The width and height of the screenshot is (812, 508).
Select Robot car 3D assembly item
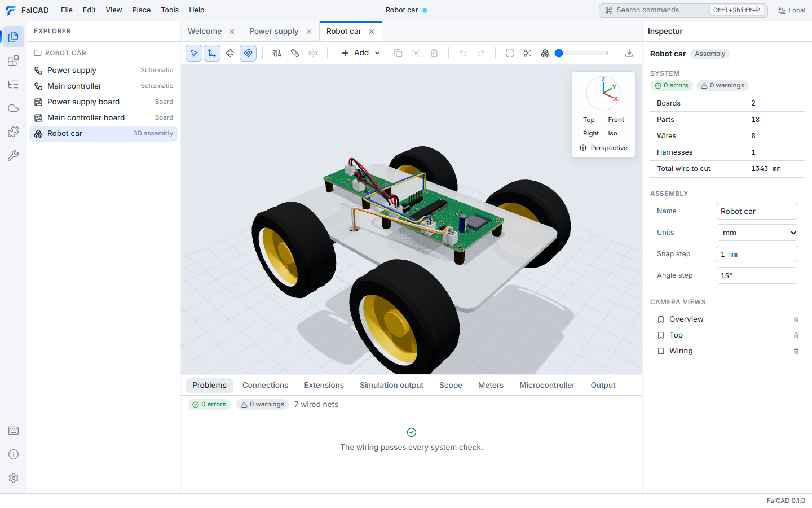(x=103, y=133)
